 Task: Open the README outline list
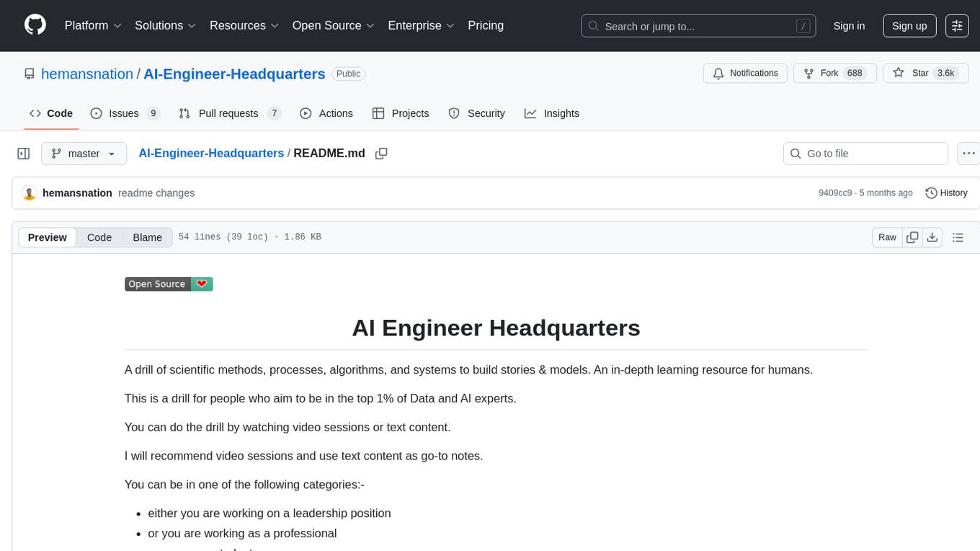(x=958, y=237)
